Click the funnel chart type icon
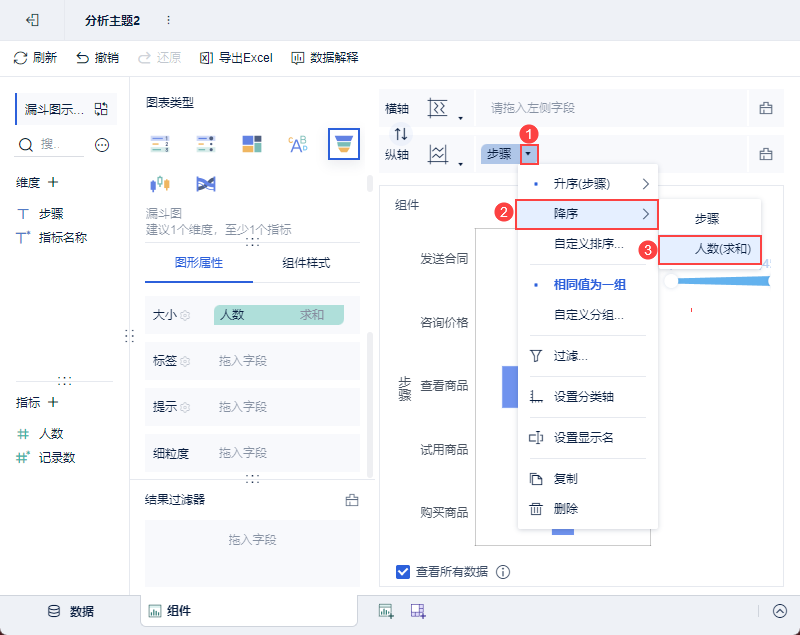Viewport: 800px width, 635px height. point(344,144)
